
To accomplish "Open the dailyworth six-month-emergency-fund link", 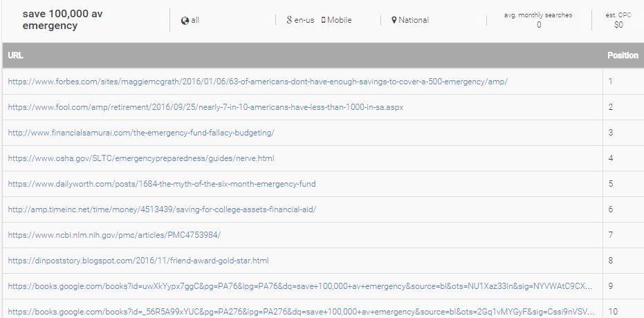I will pyautogui.click(x=162, y=184).
